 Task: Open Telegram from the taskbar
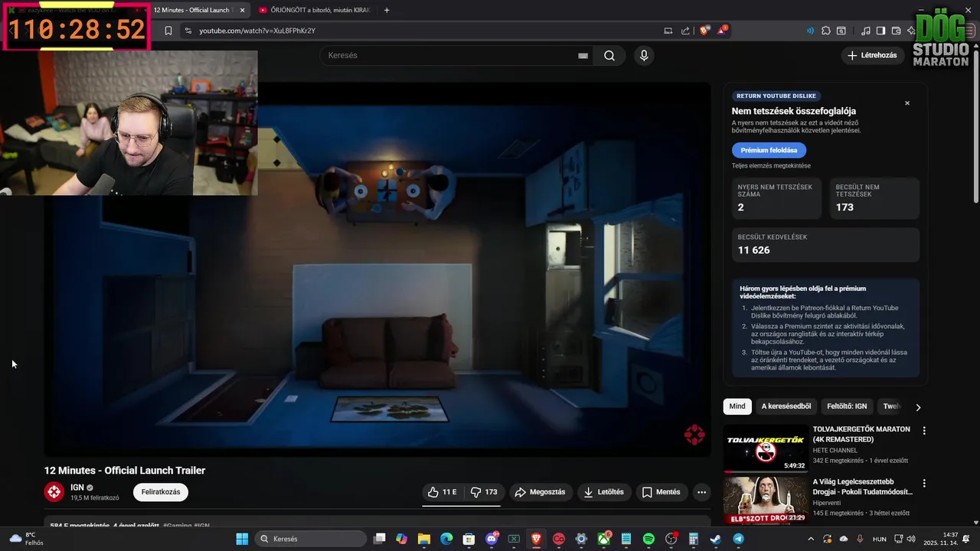pos(738,539)
